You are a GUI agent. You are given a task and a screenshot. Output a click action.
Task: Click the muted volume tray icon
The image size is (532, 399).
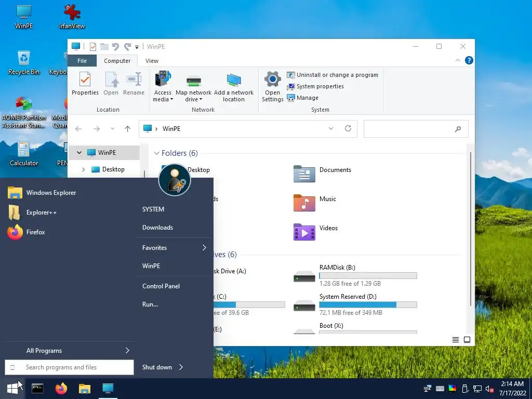tap(489, 389)
